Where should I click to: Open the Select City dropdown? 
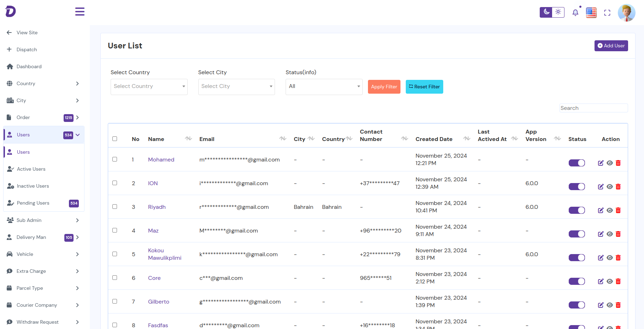236,87
